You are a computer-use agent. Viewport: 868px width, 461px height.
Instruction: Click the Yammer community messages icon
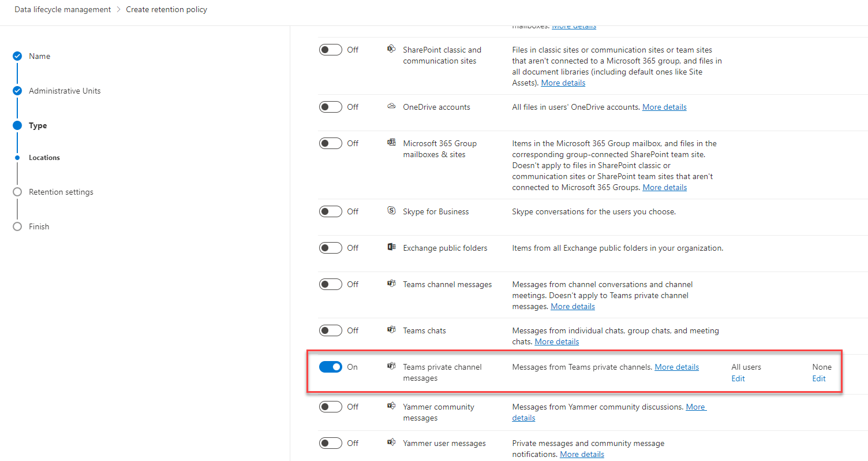[391, 406]
